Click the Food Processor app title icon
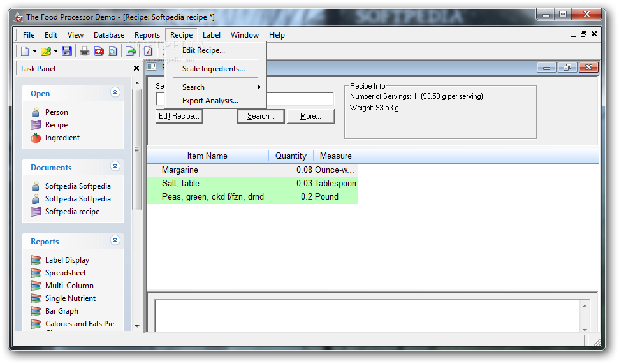 pyautogui.click(x=18, y=17)
